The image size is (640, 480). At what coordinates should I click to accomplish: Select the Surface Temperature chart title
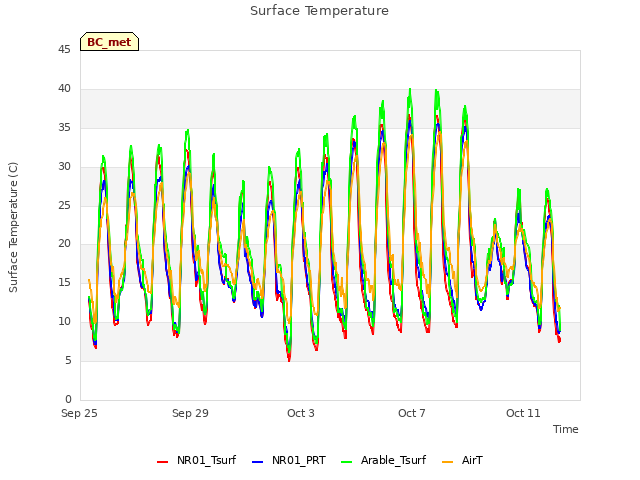pos(319,11)
